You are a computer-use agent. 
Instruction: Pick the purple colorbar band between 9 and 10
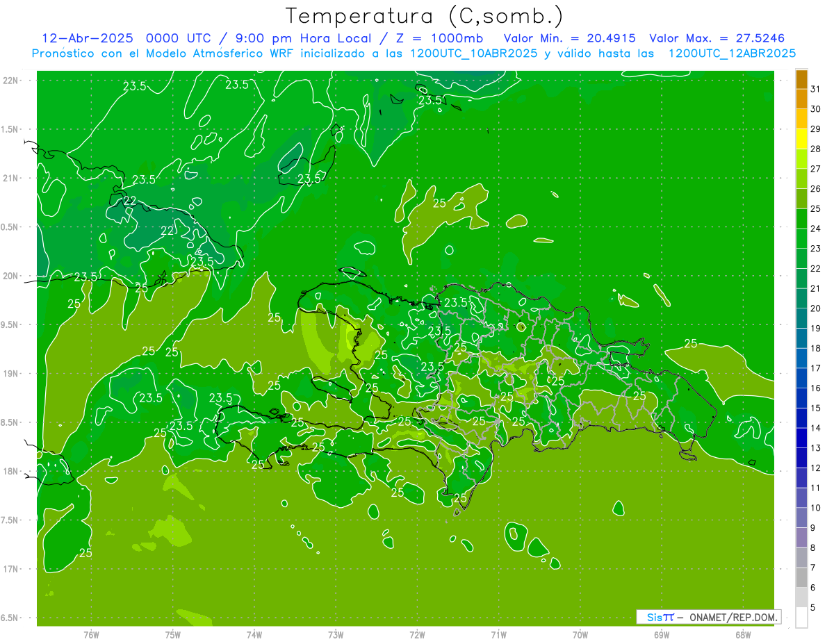pos(801,518)
